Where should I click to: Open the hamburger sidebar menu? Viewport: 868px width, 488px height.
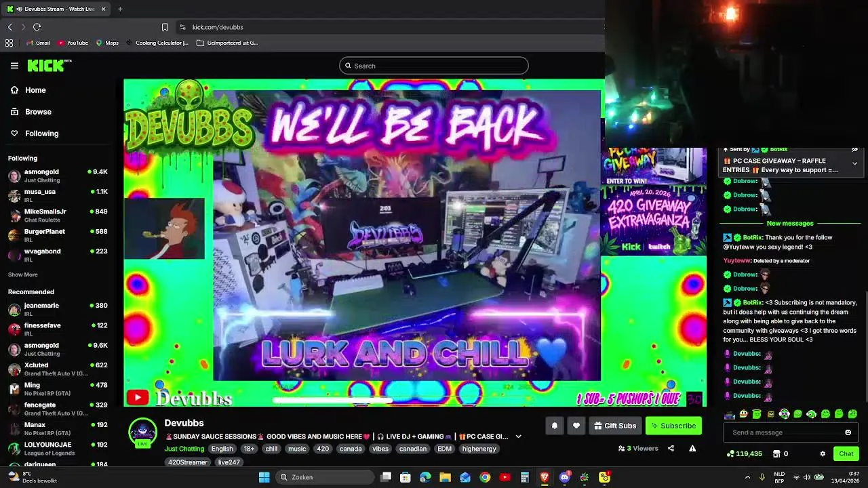click(x=14, y=66)
